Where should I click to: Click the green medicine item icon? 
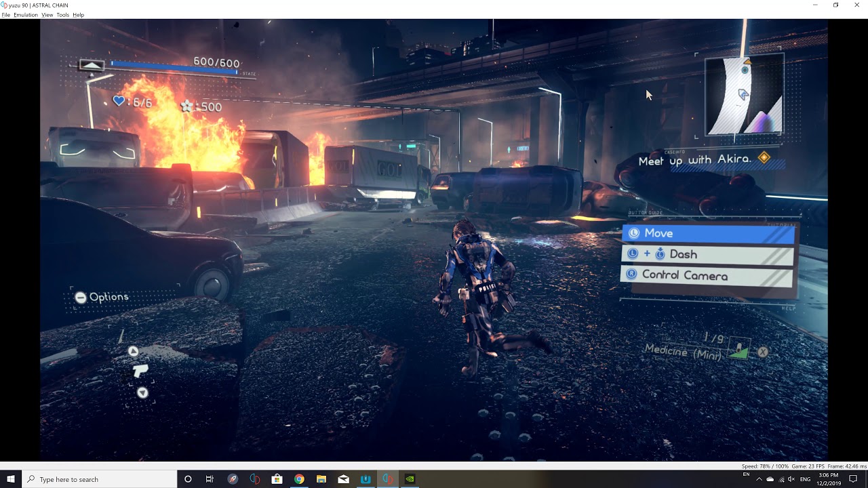741,349
